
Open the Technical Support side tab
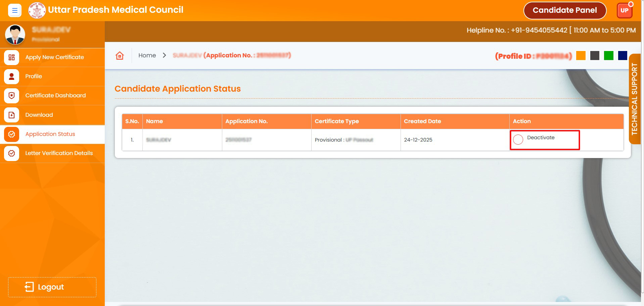pos(634,99)
